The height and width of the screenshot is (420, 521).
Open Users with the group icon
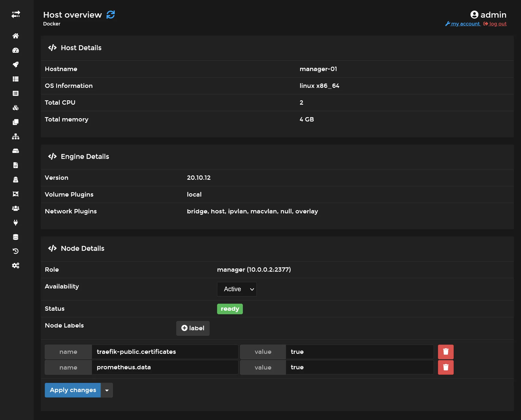(16, 208)
